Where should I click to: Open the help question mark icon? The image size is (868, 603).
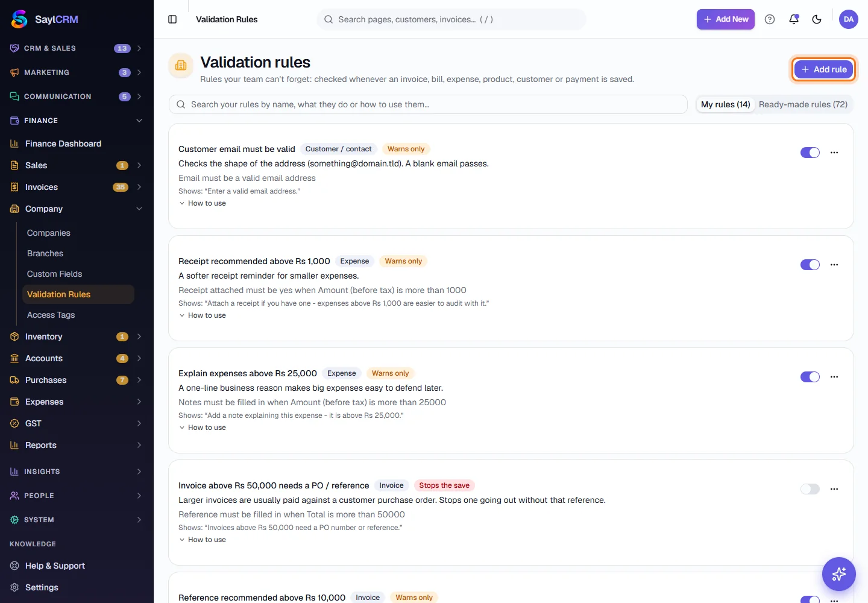click(x=770, y=19)
